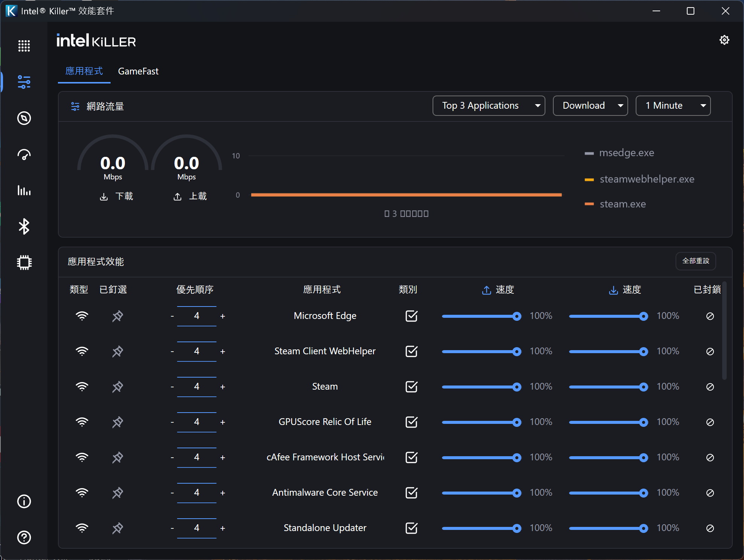Open the info circle sidebar icon
This screenshot has height=560, width=744.
pyautogui.click(x=24, y=501)
